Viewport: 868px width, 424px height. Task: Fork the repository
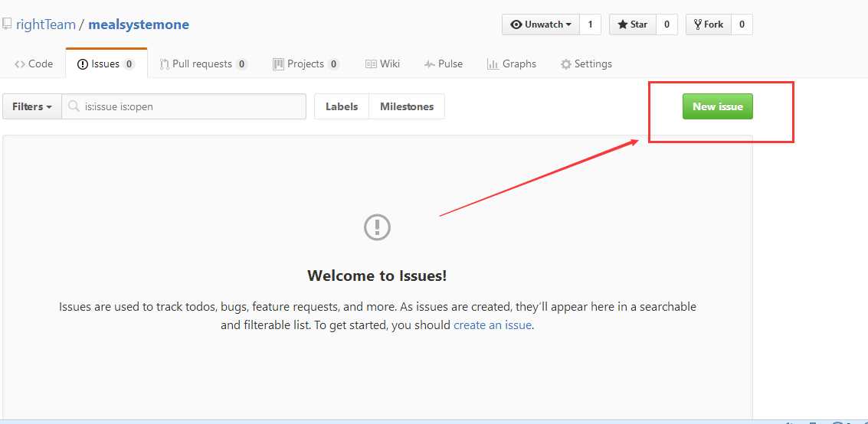[709, 24]
